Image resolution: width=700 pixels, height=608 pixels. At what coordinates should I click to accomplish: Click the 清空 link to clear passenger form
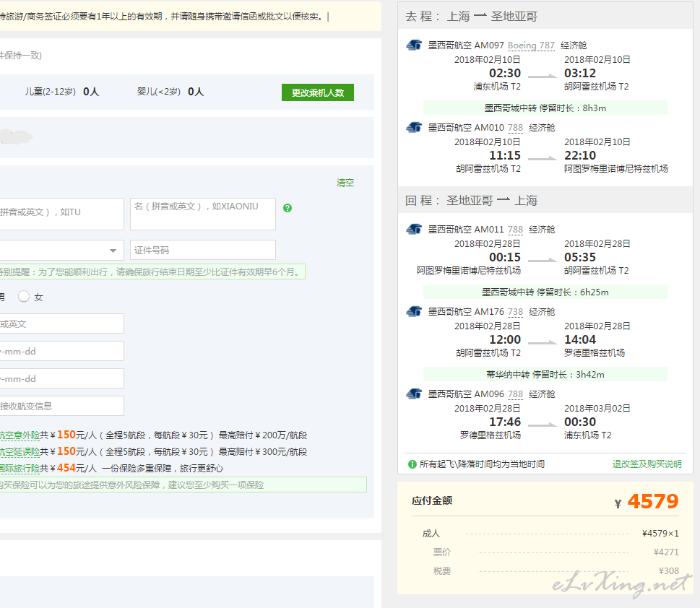pos(345,183)
